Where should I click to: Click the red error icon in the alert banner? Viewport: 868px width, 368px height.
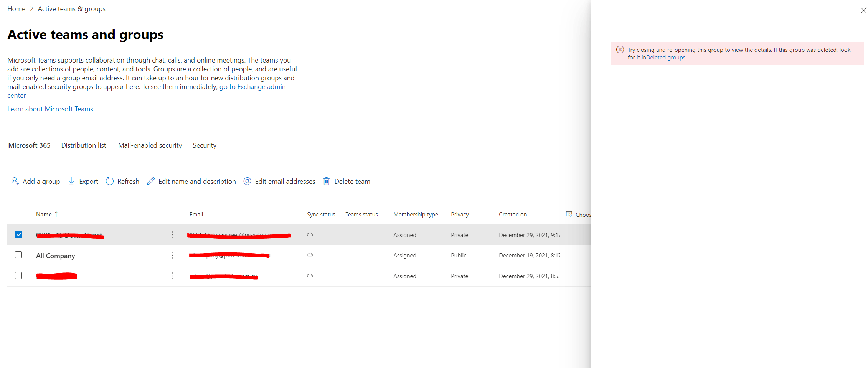point(620,50)
